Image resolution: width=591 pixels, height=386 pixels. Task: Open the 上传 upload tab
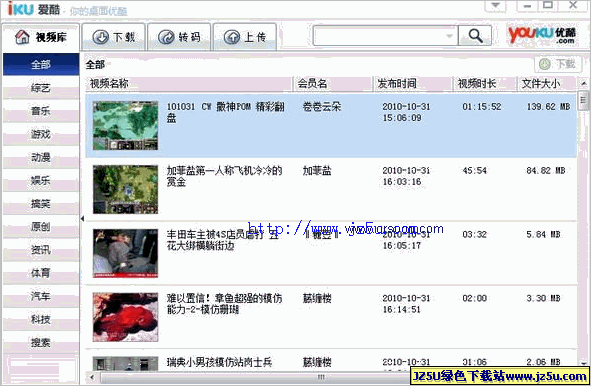coord(245,37)
